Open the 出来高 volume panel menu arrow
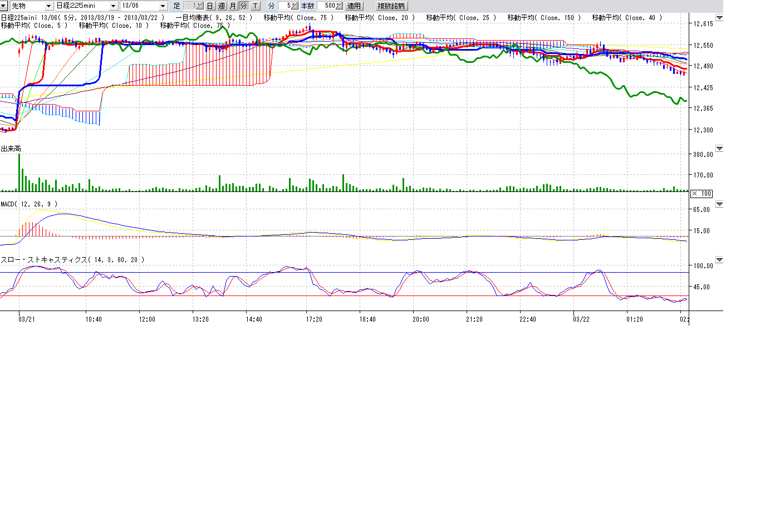Viewport: 775px width, 532px height. (x=719, y=149)
